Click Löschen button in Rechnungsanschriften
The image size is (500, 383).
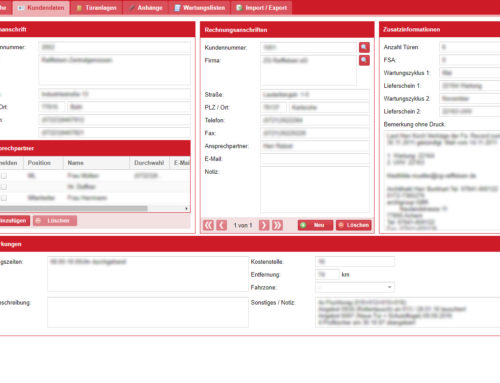point(354,225)
